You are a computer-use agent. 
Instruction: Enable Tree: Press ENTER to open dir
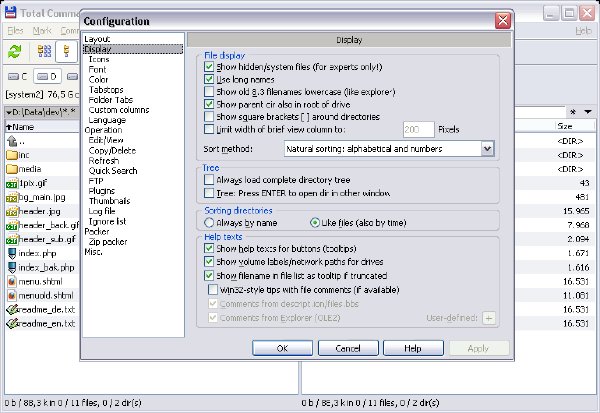pyautogui.click(x=209, y=193)
